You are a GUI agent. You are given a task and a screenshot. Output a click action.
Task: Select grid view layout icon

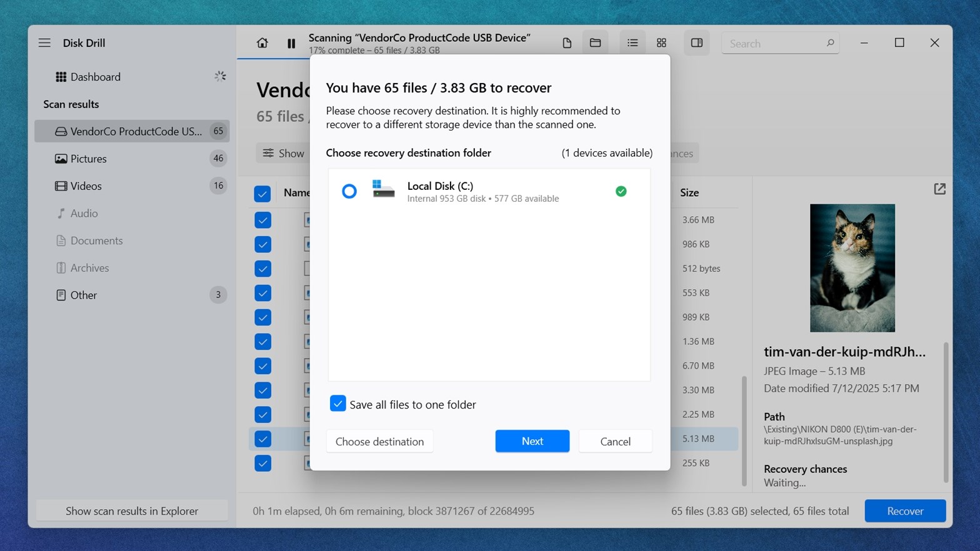pos(661,43)
